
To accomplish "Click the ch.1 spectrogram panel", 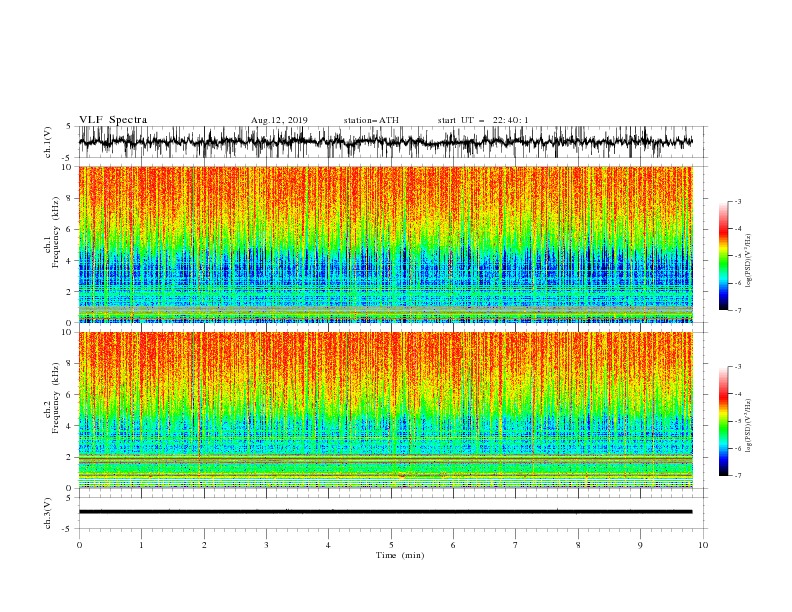I will pyautogui.click(x=385, y=244).
